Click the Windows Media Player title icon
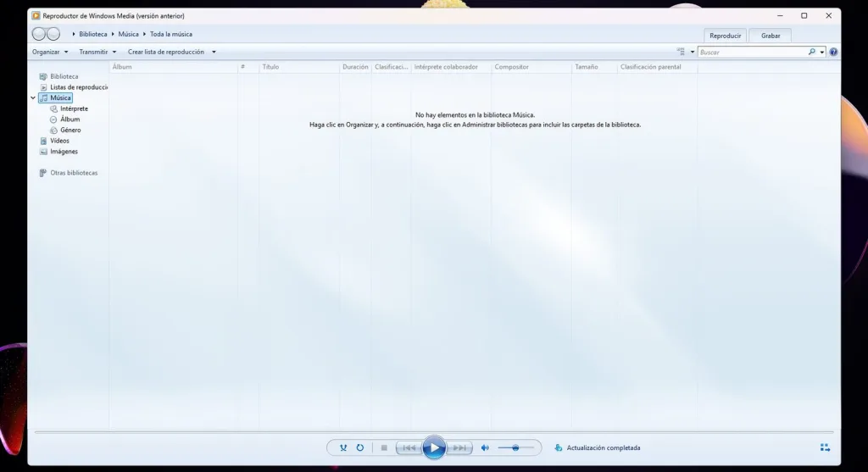The image size is (868, 472). tap(36, 16)
